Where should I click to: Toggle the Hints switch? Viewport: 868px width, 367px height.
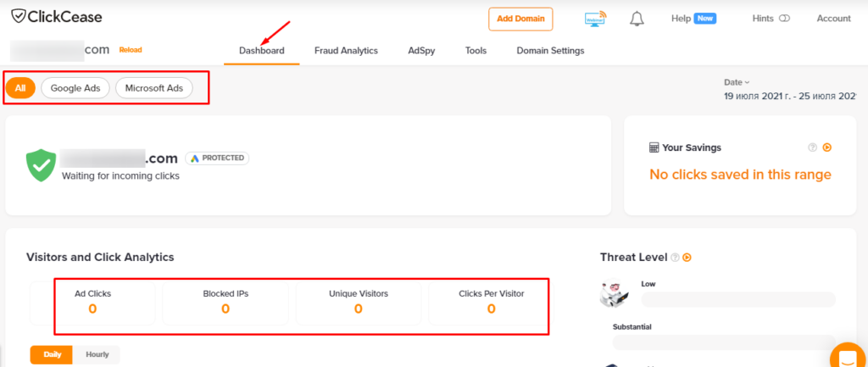[x=784, y=19]
